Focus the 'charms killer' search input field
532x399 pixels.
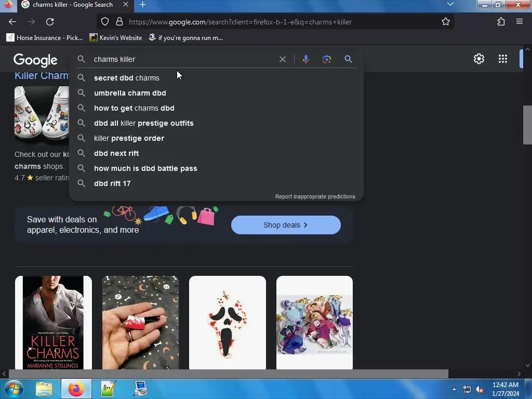[x=183, y=59]
